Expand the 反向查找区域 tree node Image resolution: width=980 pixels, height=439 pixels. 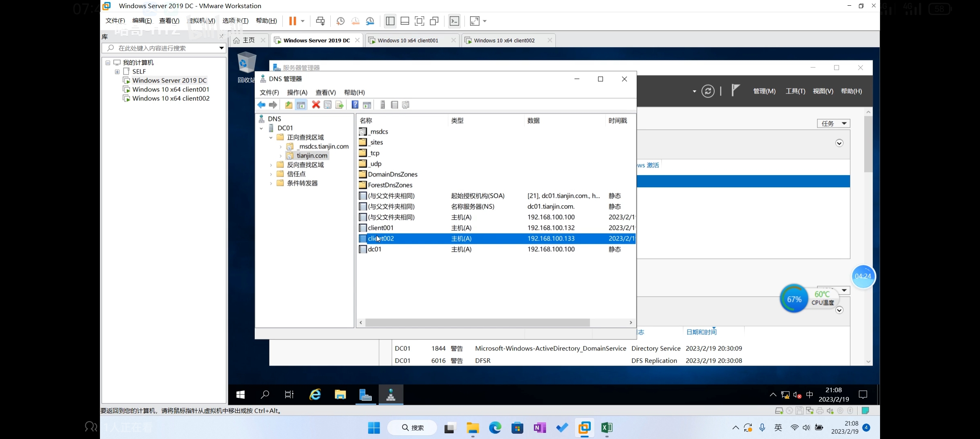click(271, 165)
